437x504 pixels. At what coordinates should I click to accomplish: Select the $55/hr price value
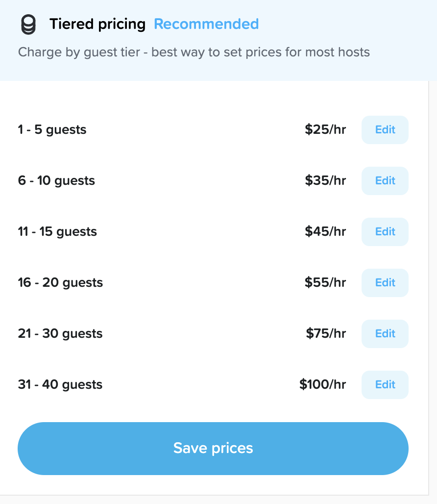[325, 283]
